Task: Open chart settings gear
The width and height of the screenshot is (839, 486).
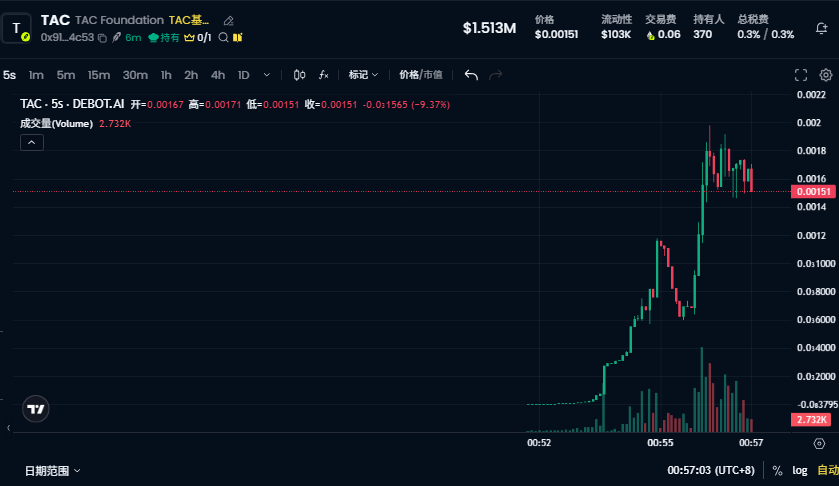Action: click(826, 75)
